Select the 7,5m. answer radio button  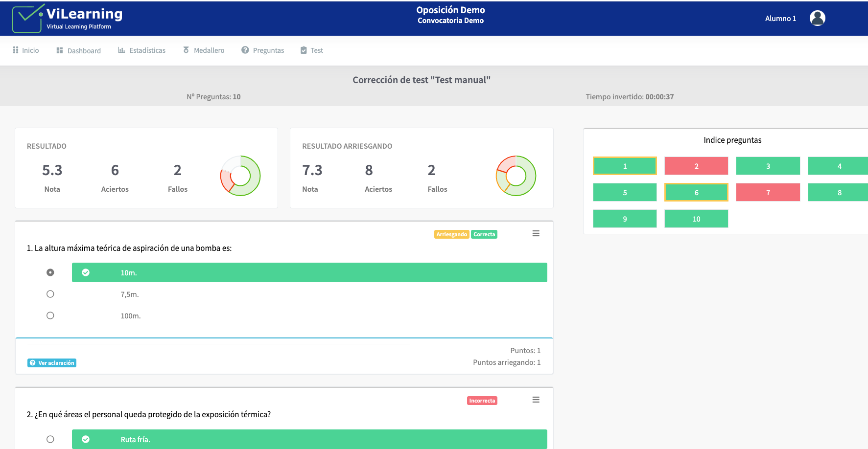coord(50,294)
